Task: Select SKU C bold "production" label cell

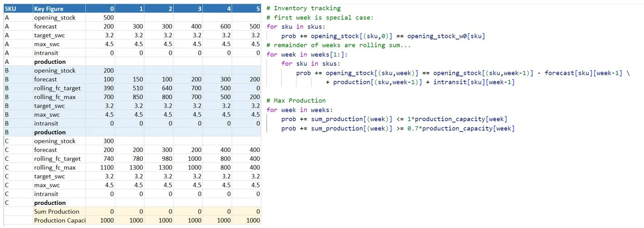Action: (x=59, y=203)
